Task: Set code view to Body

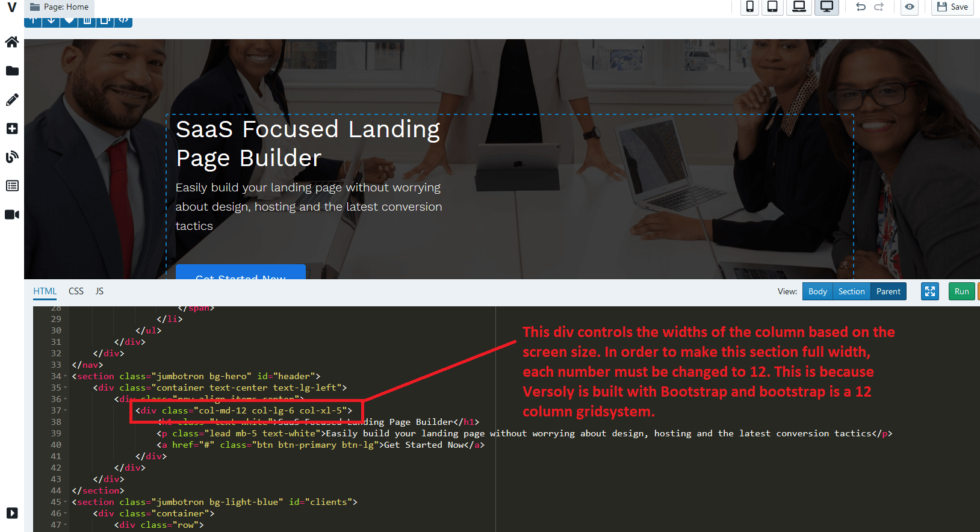Action: (x=817, y=291)
